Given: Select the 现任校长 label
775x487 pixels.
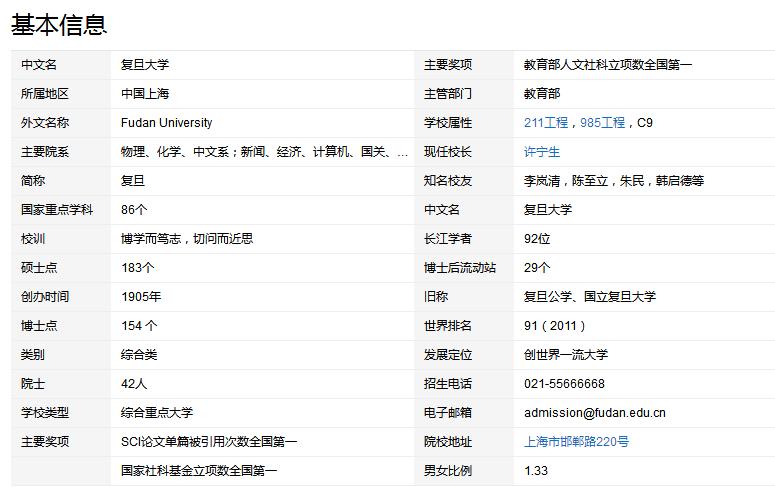Looking at the screenshot, I should [x=448, y=152].
